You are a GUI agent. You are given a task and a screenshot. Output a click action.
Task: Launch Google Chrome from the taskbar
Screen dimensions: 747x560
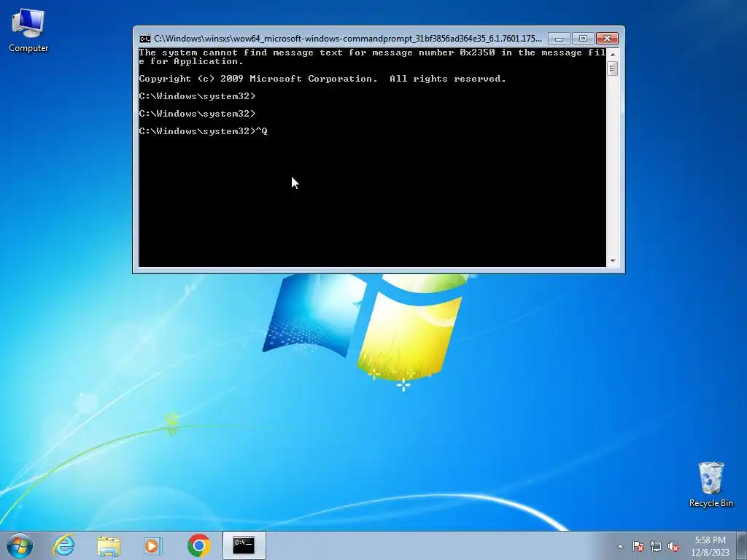[198, 545]
